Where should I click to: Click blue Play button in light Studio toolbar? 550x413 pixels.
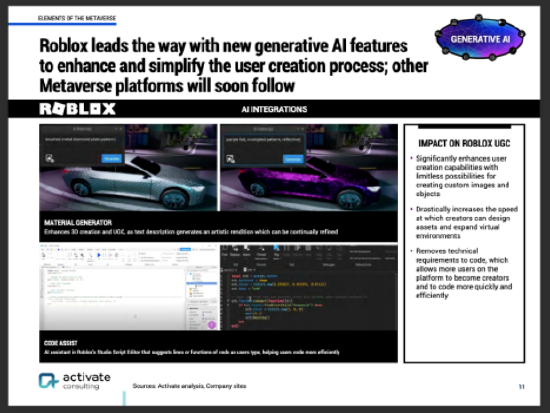pyautogui.click(x=99, y=255)
